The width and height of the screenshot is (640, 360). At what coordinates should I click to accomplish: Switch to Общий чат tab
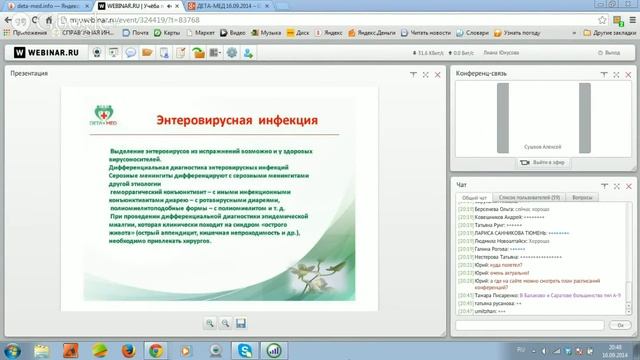click(474, 198)
